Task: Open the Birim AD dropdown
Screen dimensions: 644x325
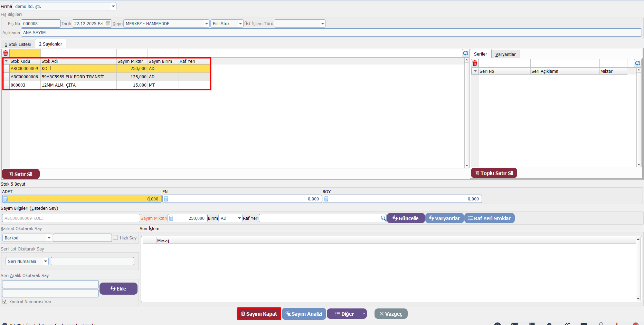Action: (239, 218)
